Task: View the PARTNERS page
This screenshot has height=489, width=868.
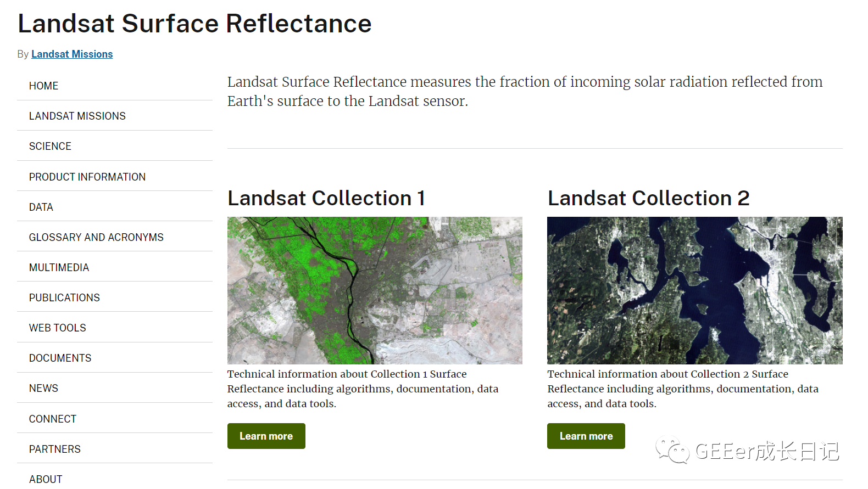Action: pyautogui.click(x=55, y=448)
